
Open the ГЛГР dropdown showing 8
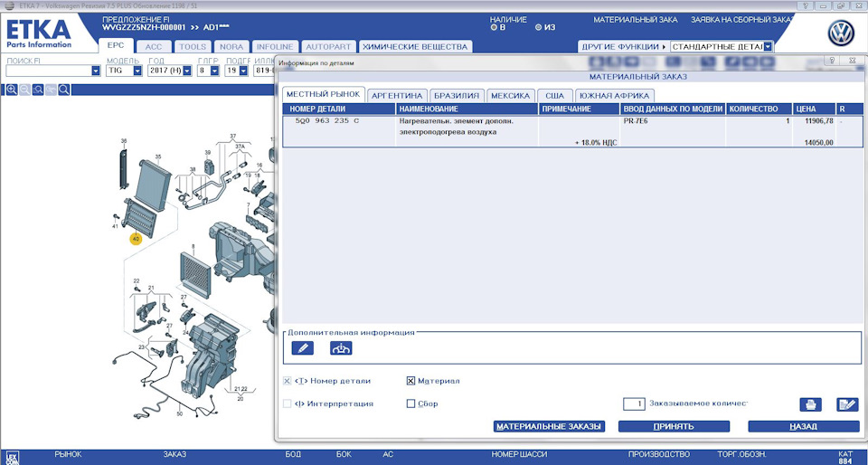[x=215, y=71]
